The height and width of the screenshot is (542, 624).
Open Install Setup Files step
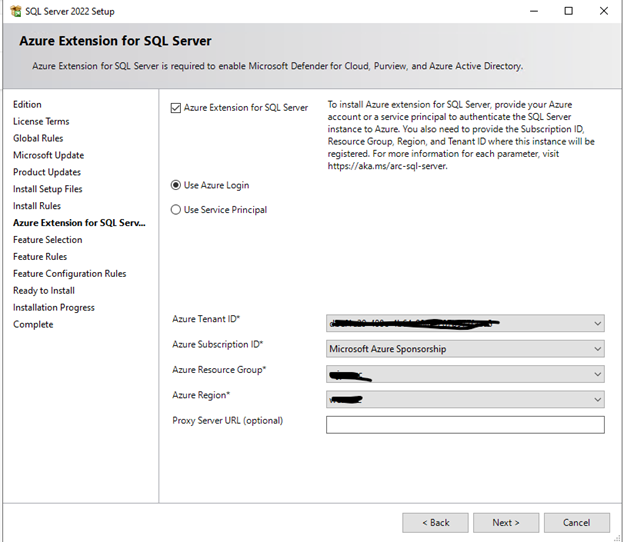[47, 189]
